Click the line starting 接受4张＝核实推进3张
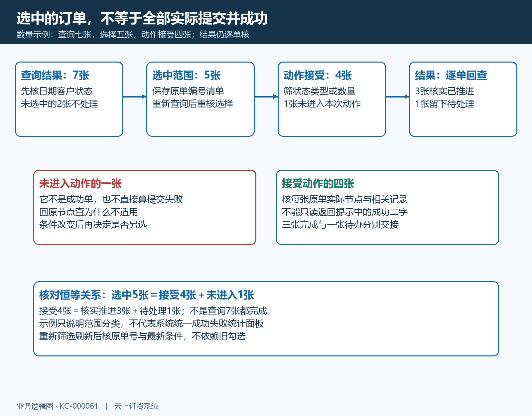The width and height of the screenshot is (532, 416). (153, 311)
